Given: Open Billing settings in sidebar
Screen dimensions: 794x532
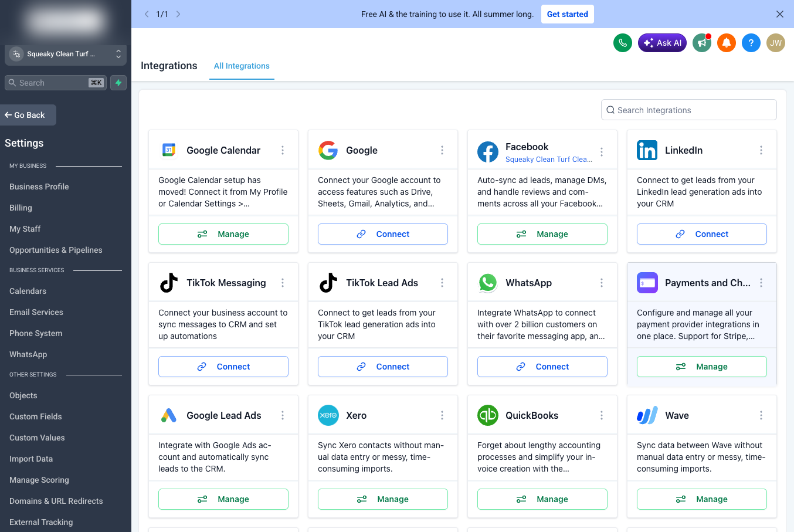Looking at the screenshot, I should [21, 208].
